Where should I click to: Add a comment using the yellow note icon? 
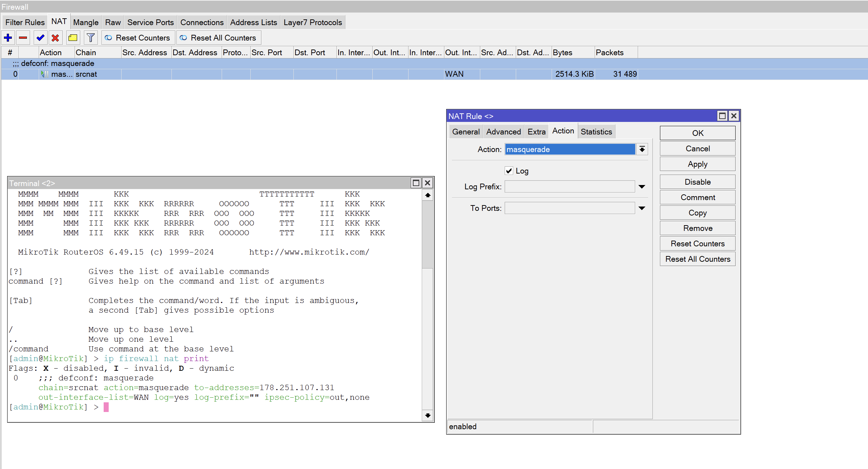(72, 38)
